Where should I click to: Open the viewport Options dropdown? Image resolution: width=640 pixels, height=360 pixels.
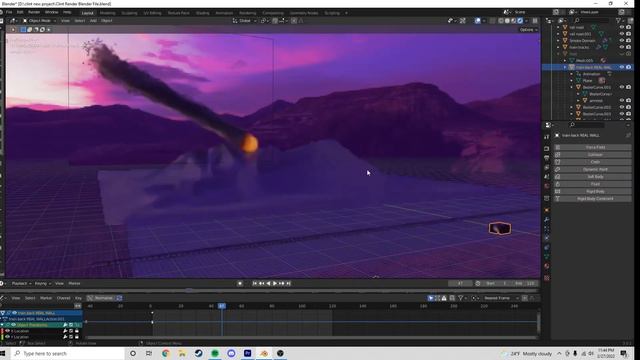click(x=528, y=29)
